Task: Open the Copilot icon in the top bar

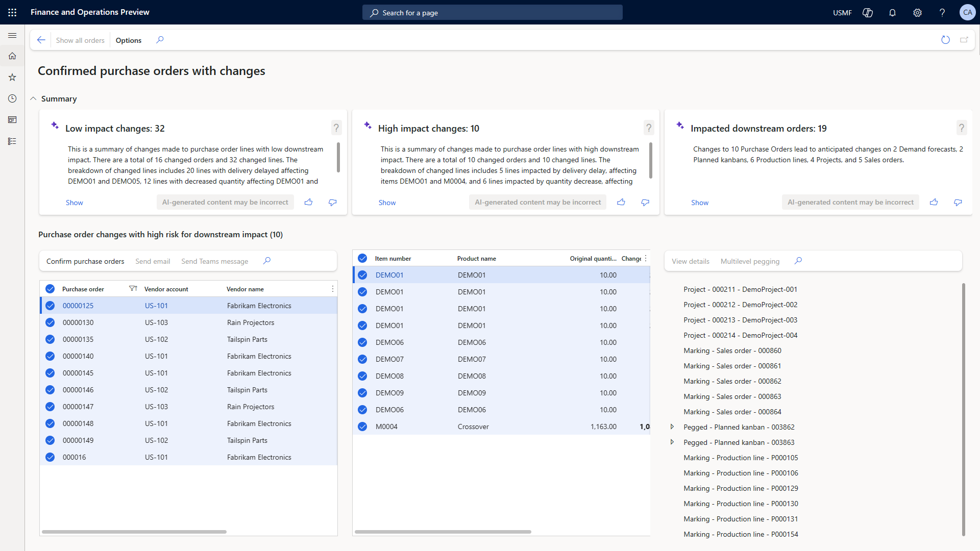Action: [867, 12]
